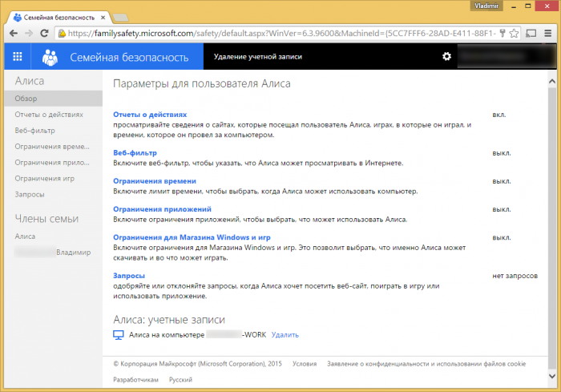Screen dimensions: 561x392
Task: Open the Microsoft apps grid launcher
Action: click(x=18, y=57)
